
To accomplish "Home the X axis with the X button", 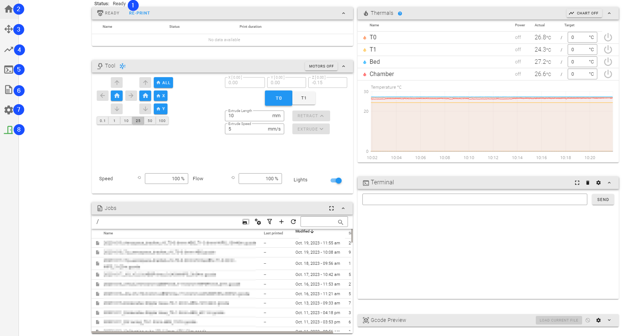I will pos(161,96).
